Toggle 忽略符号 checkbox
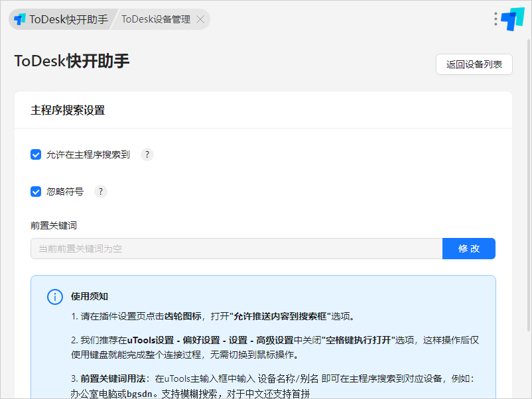 pos(36,192)
